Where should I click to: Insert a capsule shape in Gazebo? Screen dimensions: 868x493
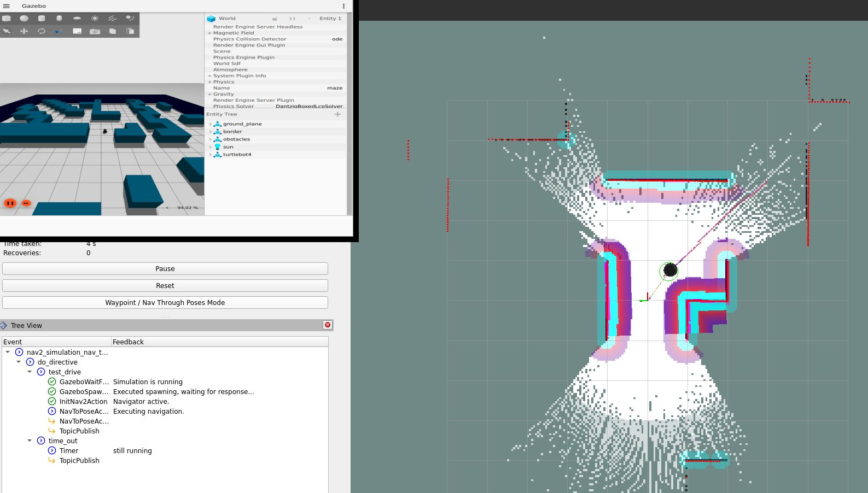[x=59, y=18]
